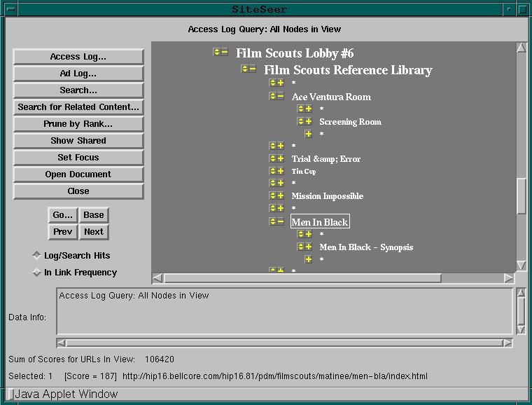This screenshot has height=405, width=532.
Task: Collapse the Film Scouts Lobby #6 node
Action: (225, 52)
